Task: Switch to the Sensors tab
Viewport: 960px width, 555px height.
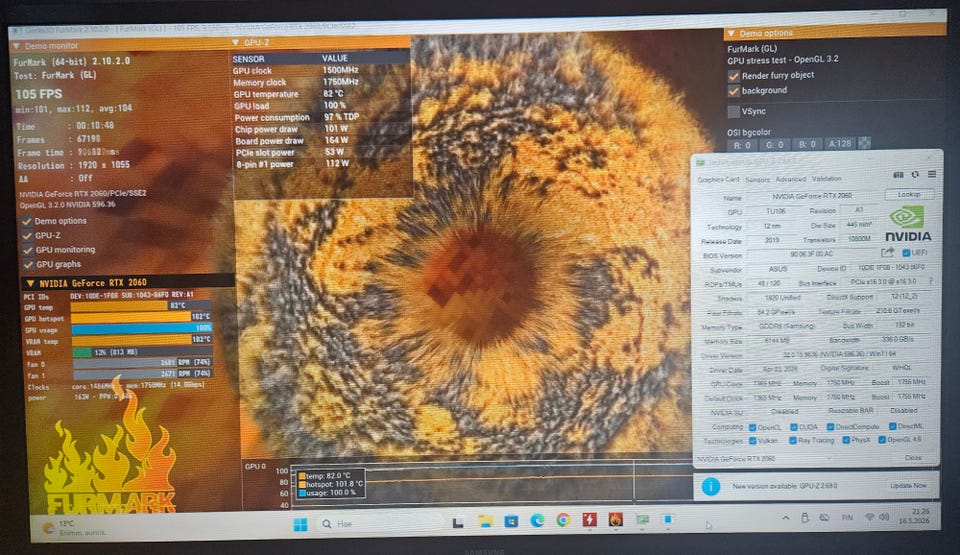Action: [757, 179]
